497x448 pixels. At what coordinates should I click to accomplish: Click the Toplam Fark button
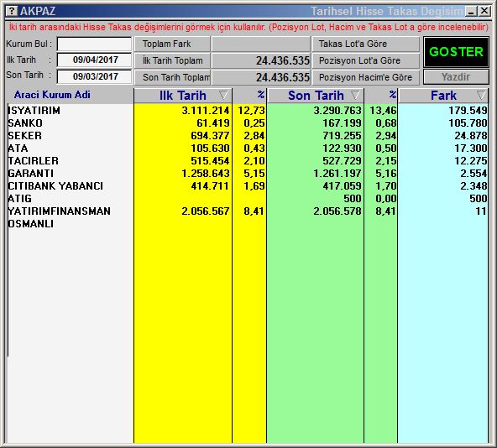172,44
